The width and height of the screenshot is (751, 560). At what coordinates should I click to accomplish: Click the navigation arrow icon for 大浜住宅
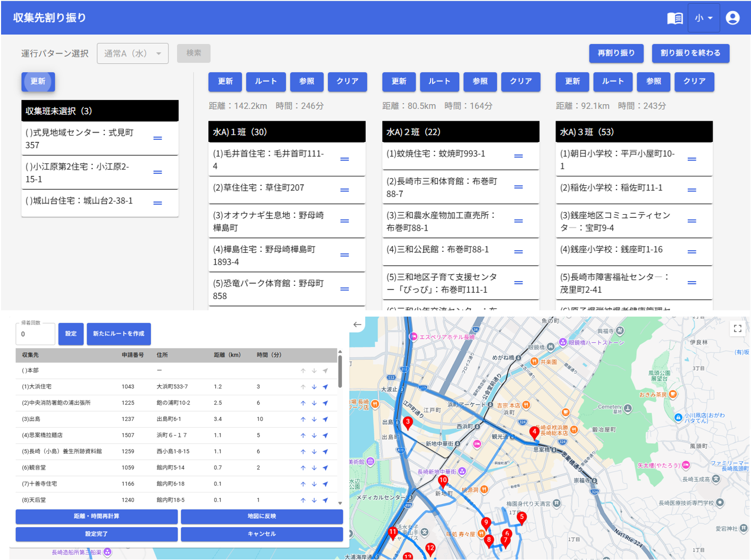click(x=325, y=387)
